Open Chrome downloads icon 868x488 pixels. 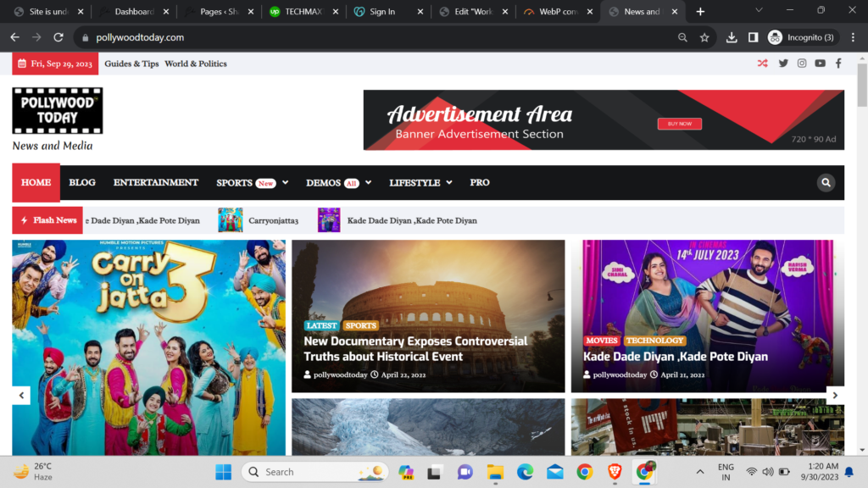(732, 37)
